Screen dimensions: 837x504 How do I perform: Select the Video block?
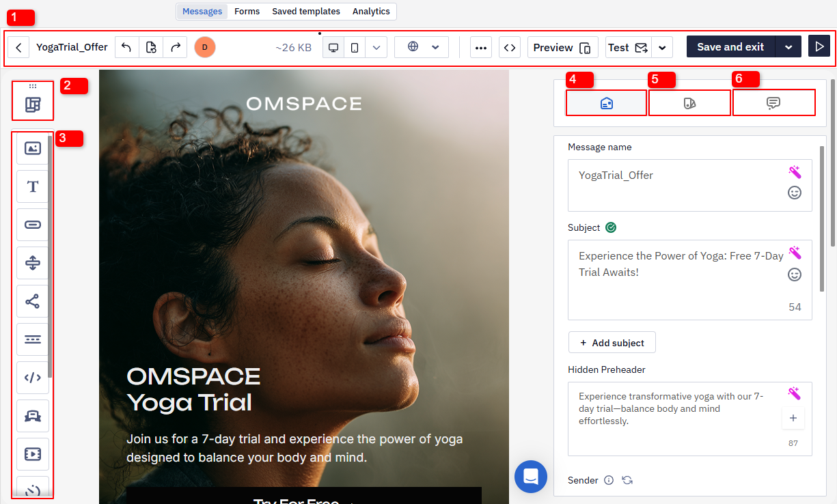pyautogui.click(x=33, y=454)
